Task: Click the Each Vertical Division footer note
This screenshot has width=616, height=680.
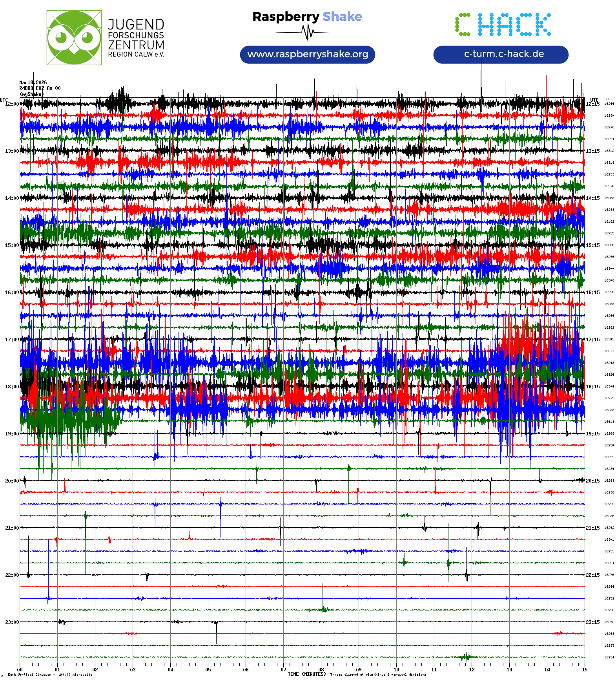Action: [x=50, y=675]
